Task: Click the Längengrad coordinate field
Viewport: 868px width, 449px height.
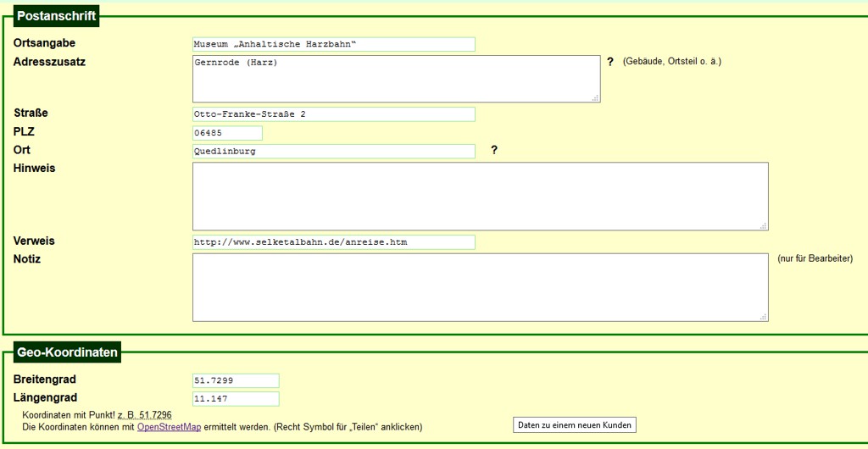Action: coord(236,399)
